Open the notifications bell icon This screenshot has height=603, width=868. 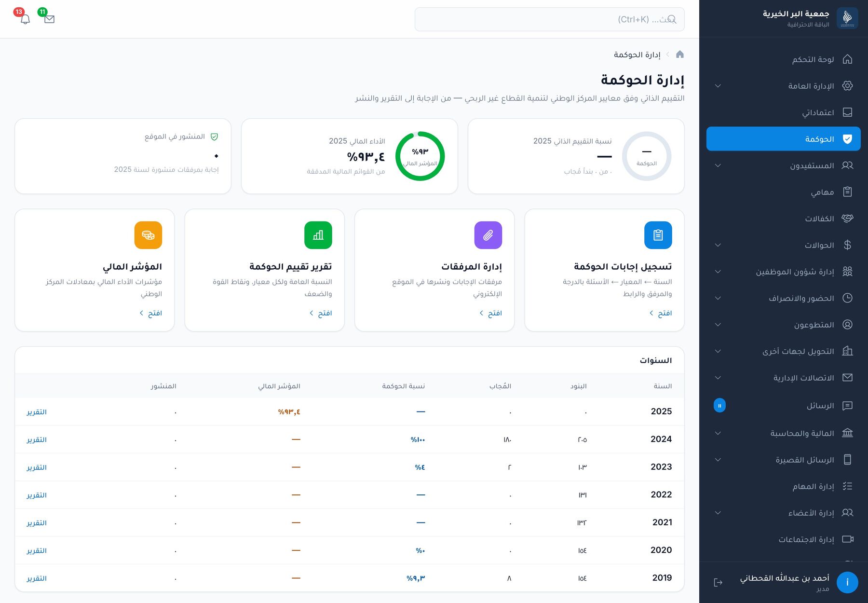26,19
